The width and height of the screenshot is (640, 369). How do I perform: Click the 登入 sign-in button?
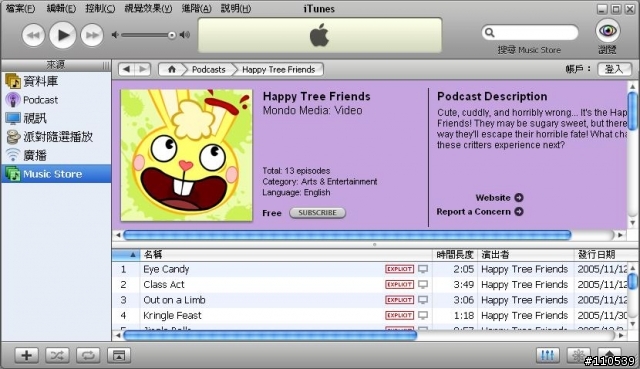(x=614, y=69)
